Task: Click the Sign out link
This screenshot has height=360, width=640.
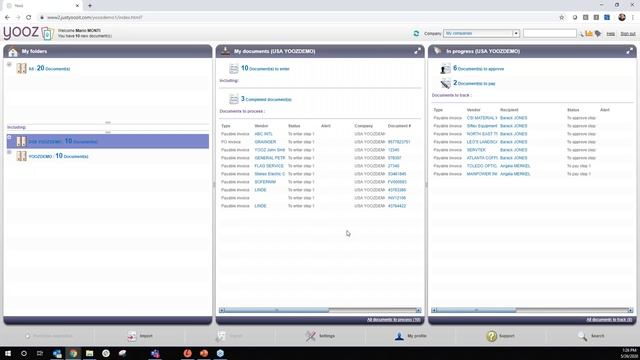Action: (628, 34)
